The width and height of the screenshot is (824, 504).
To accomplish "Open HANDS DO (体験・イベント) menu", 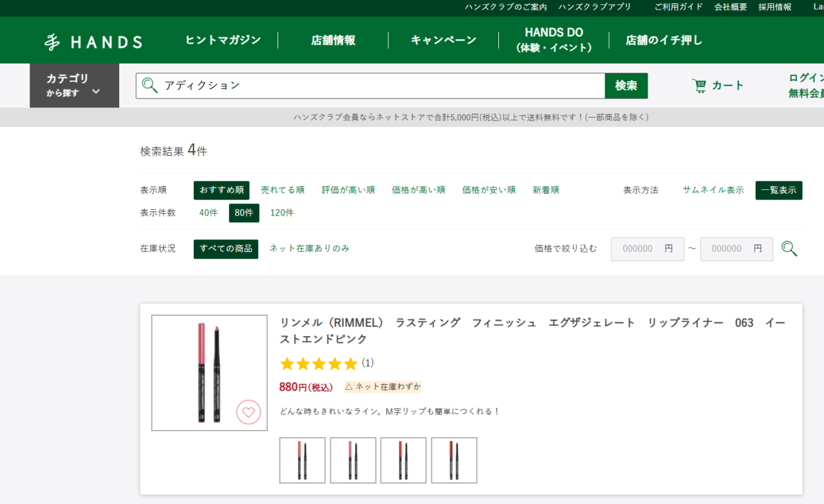I will 554,40.
